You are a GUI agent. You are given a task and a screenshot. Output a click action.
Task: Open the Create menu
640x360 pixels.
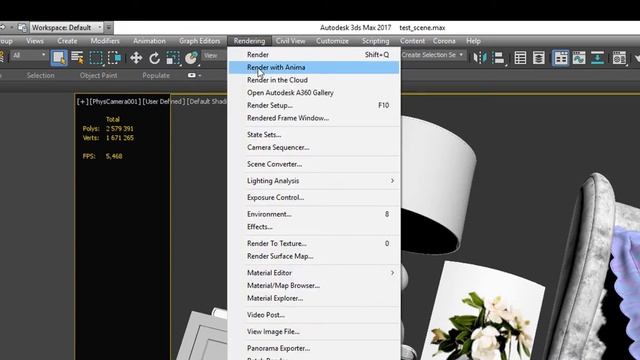[x=67, y=41]
